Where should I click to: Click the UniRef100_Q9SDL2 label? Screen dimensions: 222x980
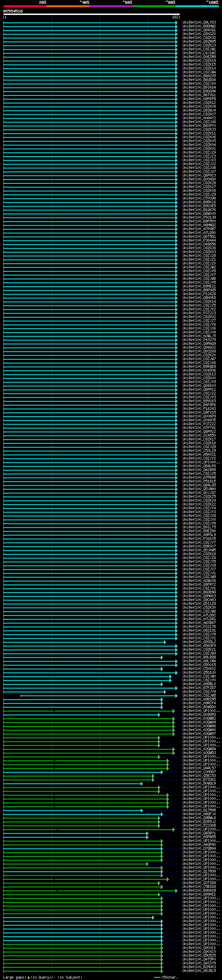(x=199, y=642)
